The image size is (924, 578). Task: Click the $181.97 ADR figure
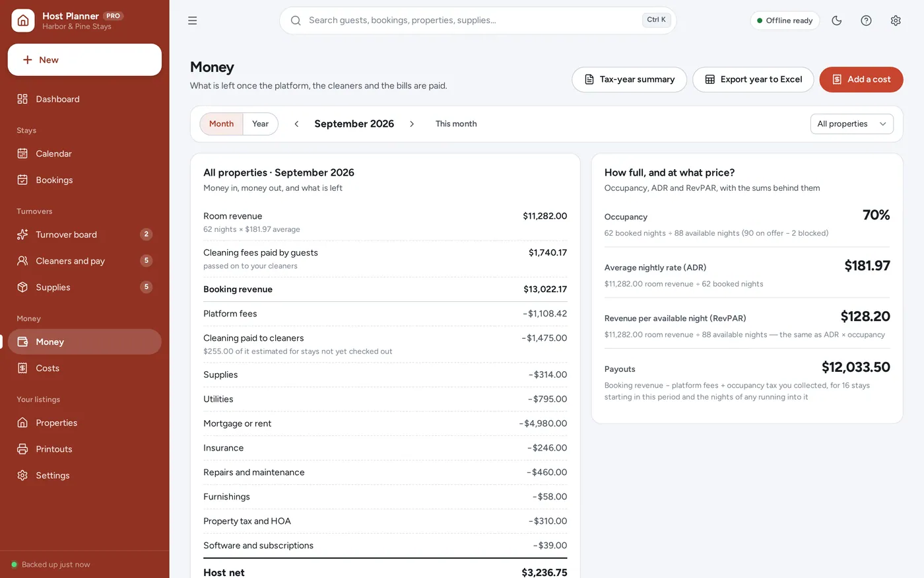point(867,266)
